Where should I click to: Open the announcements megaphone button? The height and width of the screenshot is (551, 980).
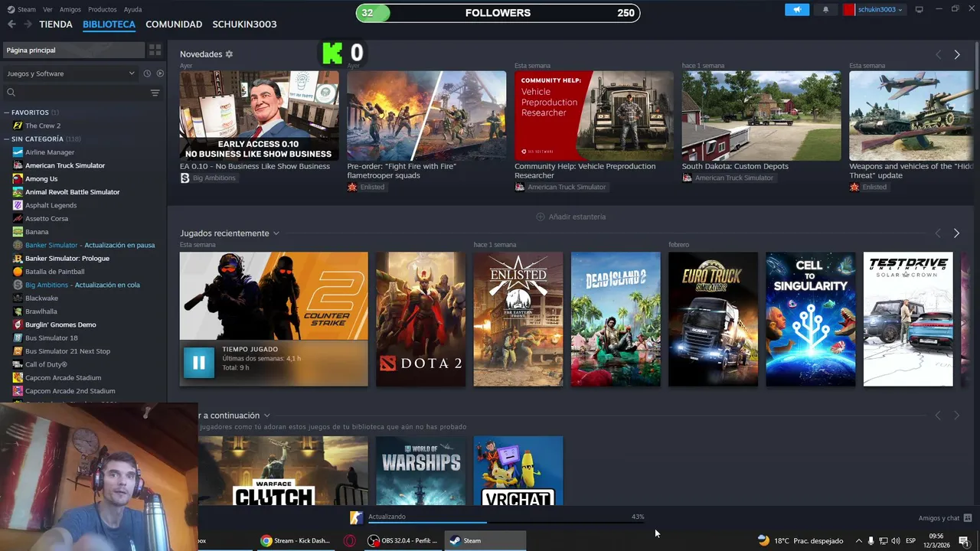point(797,10)
